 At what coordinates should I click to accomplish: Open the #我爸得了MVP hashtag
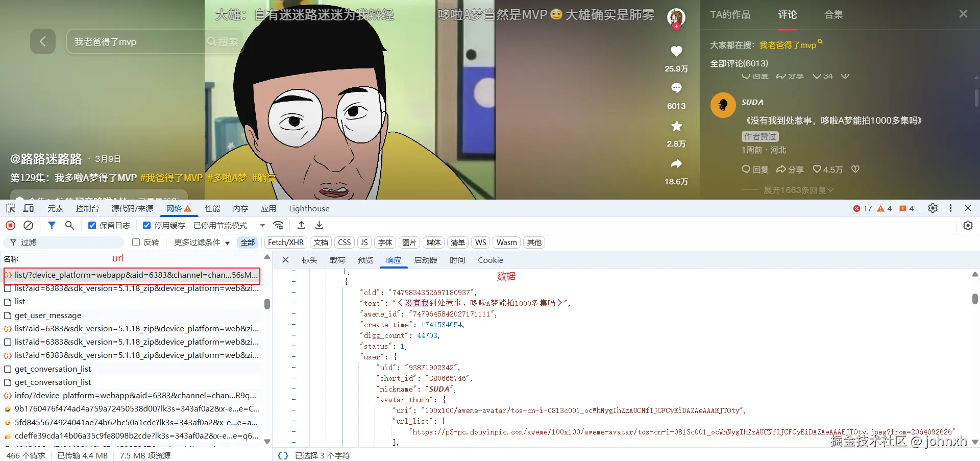(x=171, y=178)
